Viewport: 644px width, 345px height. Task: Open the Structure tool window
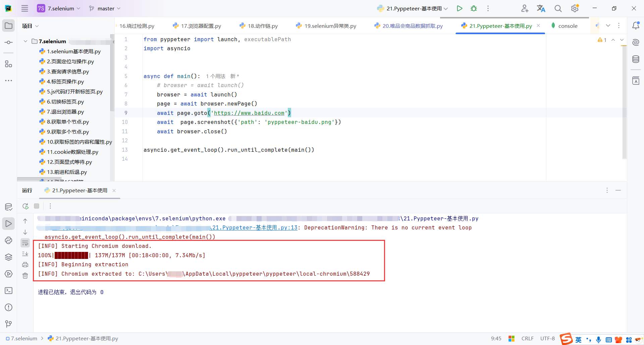9,64
